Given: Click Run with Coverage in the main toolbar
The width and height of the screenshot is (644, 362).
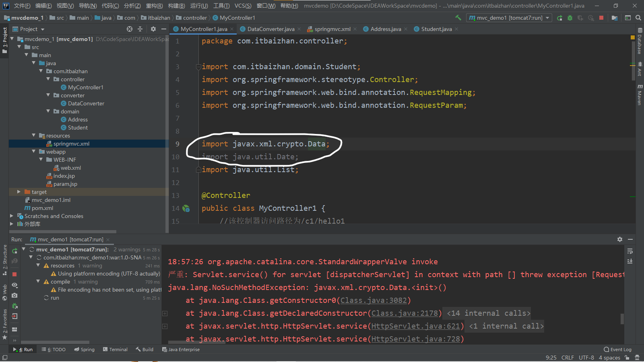Looking at the screenshot, I should [580, 18].
